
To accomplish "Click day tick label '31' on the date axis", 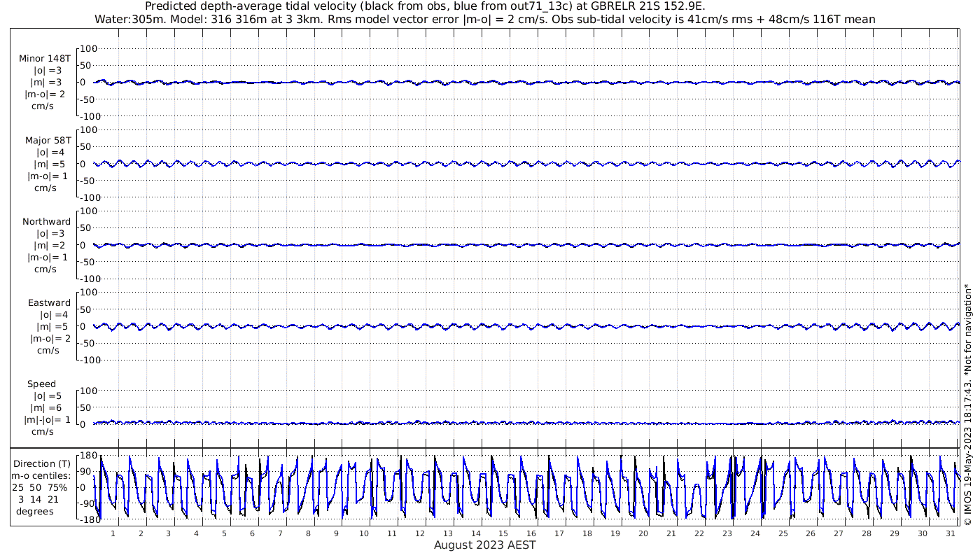I will coord(951,533).
